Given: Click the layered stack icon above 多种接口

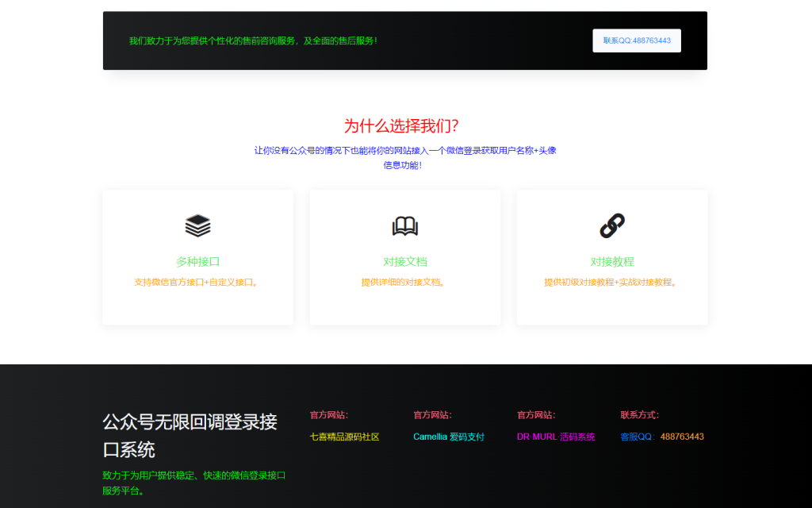Looking at the screenshot, I should [x=197, y=226].
